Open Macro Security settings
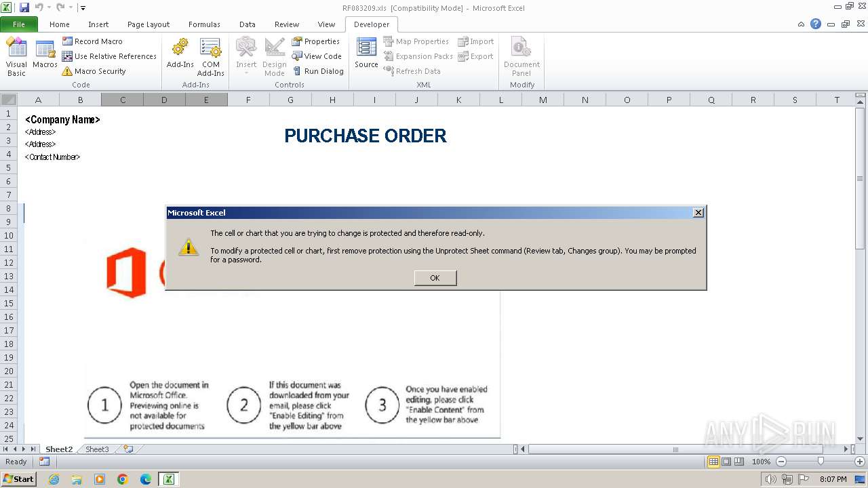868x488 pixels. click(x=94, y=71)
